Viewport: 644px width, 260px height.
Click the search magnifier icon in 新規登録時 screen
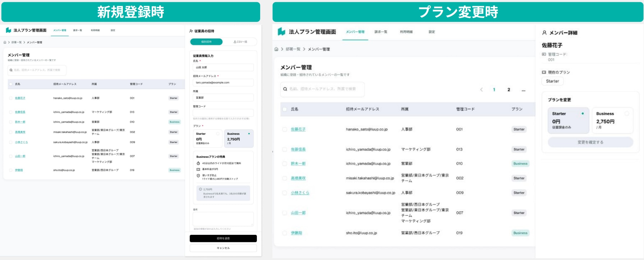pyautogui.click(x=11, y=70)
